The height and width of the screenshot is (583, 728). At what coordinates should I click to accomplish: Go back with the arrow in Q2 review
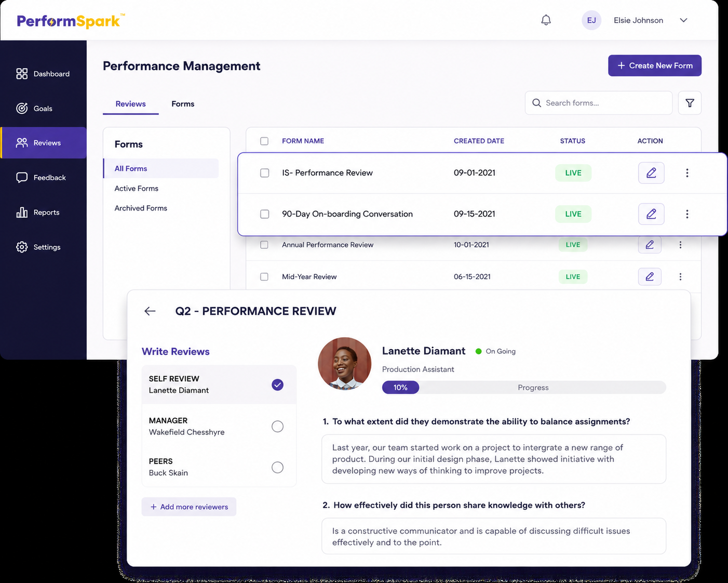click(150, 311)
